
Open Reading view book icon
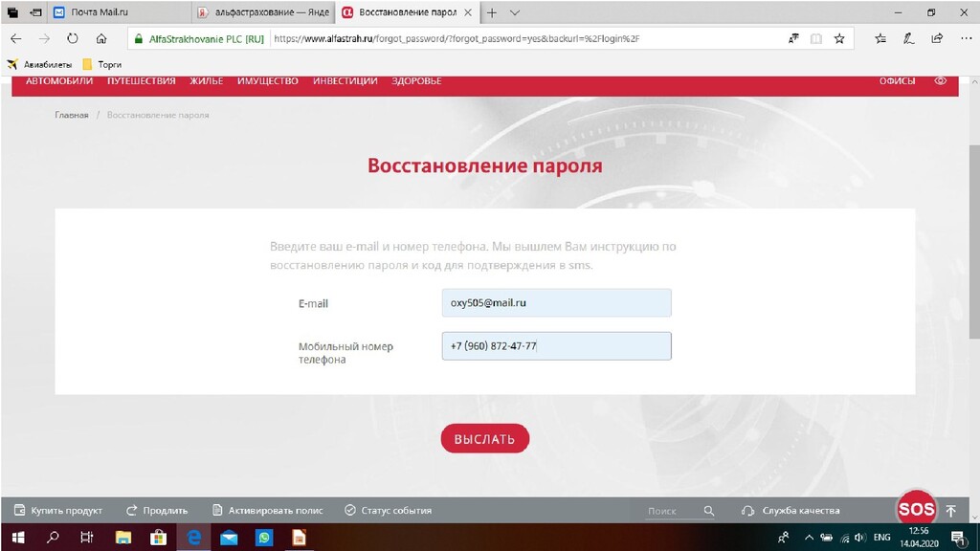tap(815, 38)
